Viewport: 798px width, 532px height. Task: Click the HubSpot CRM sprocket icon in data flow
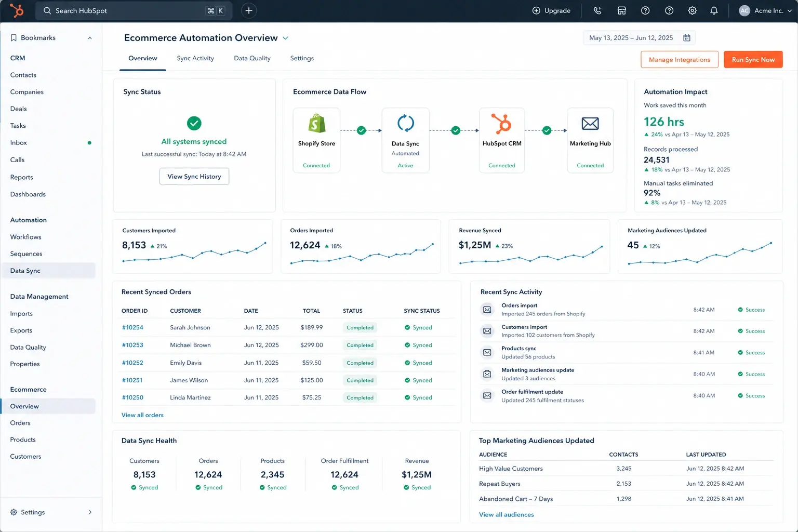point(502,124)
